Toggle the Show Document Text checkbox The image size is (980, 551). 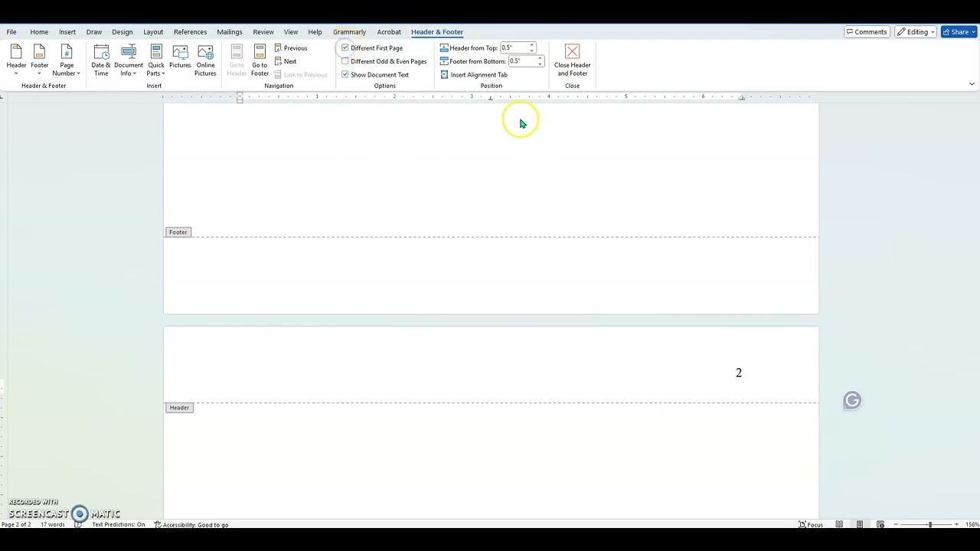[x=345, y=74]
